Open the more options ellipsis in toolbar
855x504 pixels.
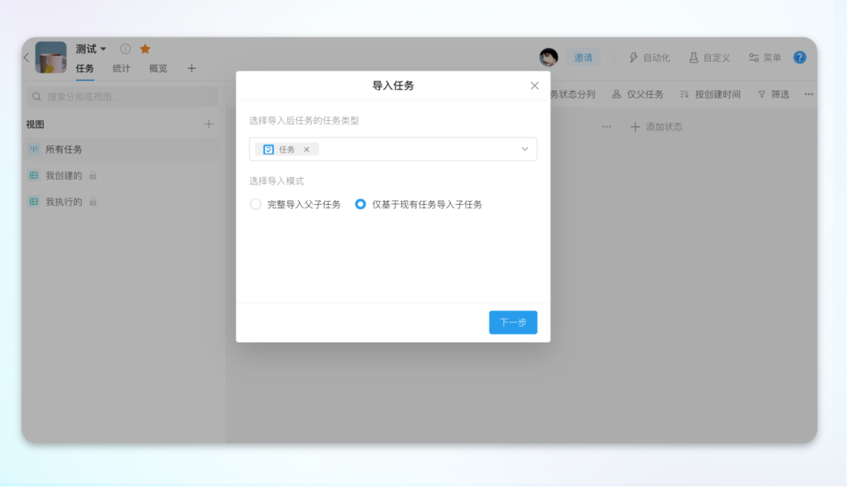pyautogui.click(x=808, y=94)
